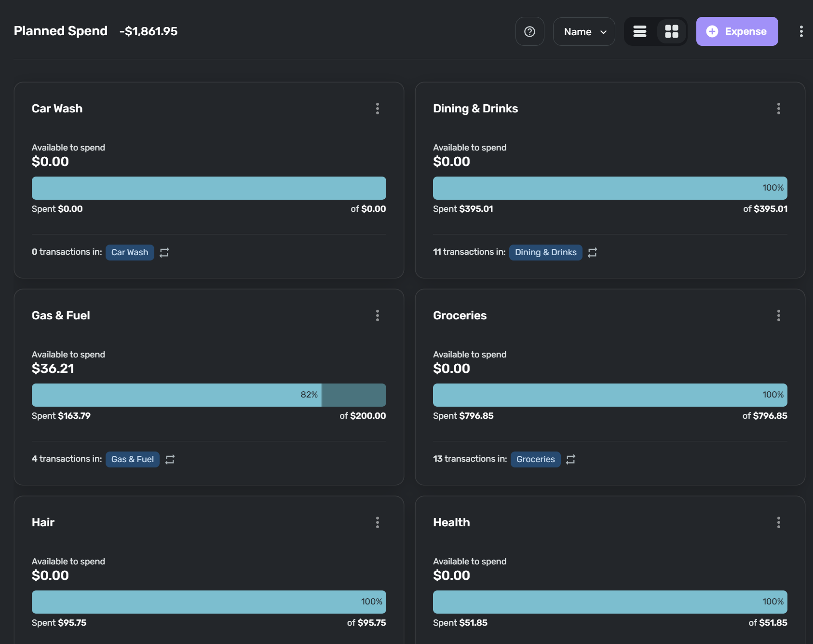This screenshot has height=644, width=813.
Task: Click the Groceries category tag
Action: click(x=535, y=459)
